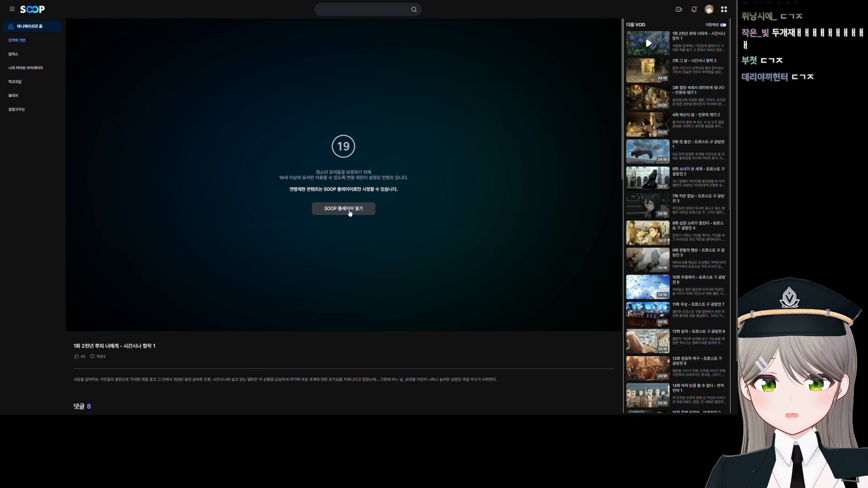Expand the four-dot apps grid menu
The height and width of the screenshot is (488, 868).
724,9
